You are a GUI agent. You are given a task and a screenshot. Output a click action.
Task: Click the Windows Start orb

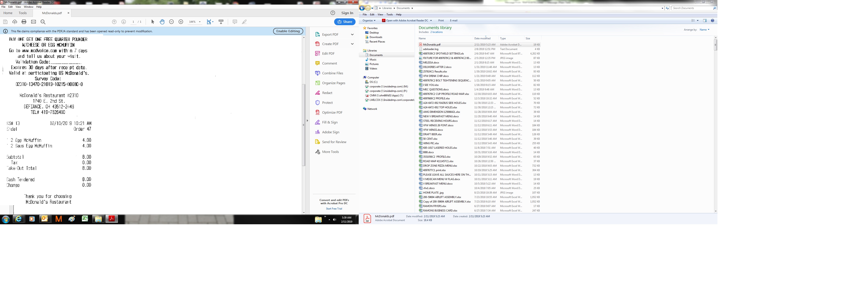[x=5, y=219]
